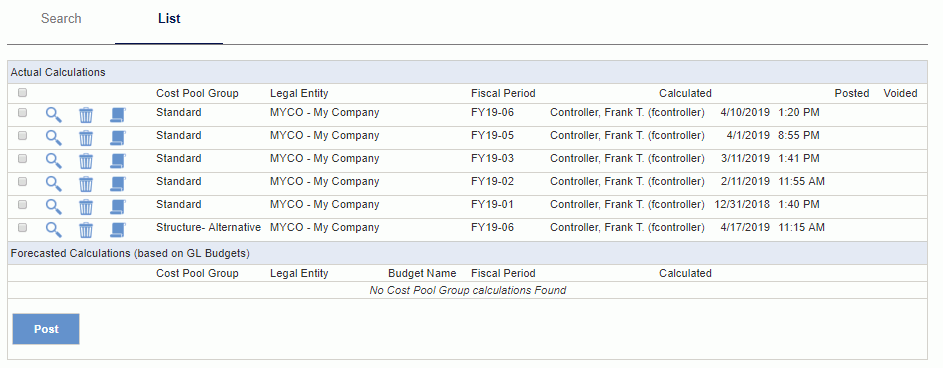Viewport: 943px width, 368px height.
Task: Open the scroll report icon for FY19-03
Action: 118,161
